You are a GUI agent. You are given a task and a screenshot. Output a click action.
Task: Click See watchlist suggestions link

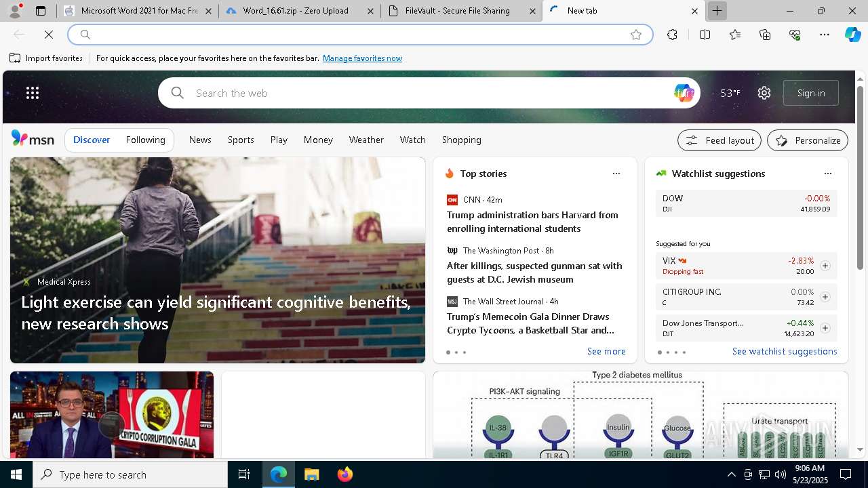pyautogui.click(x=785, y=351)
